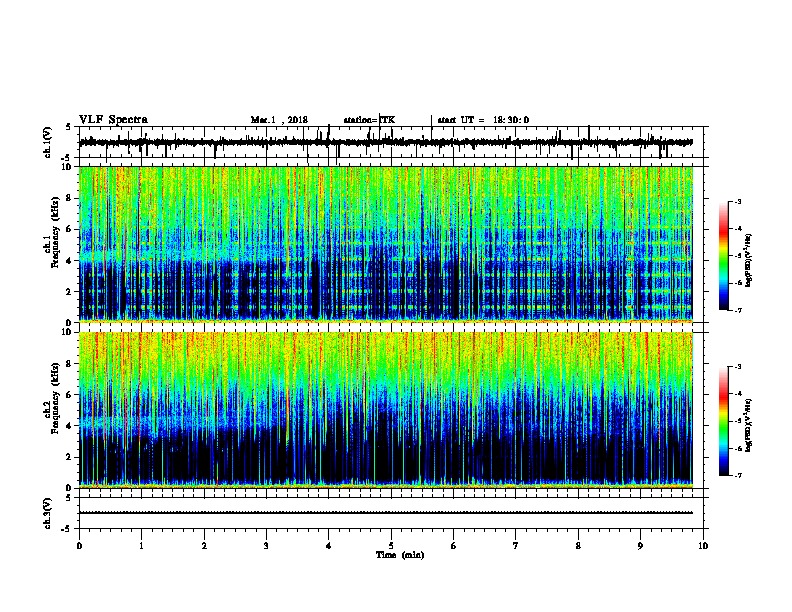Image resolution: width=792 pixels, height=612 pixels.
Task: Click the "4" tick label on time axis
Action: click(329, 546)
